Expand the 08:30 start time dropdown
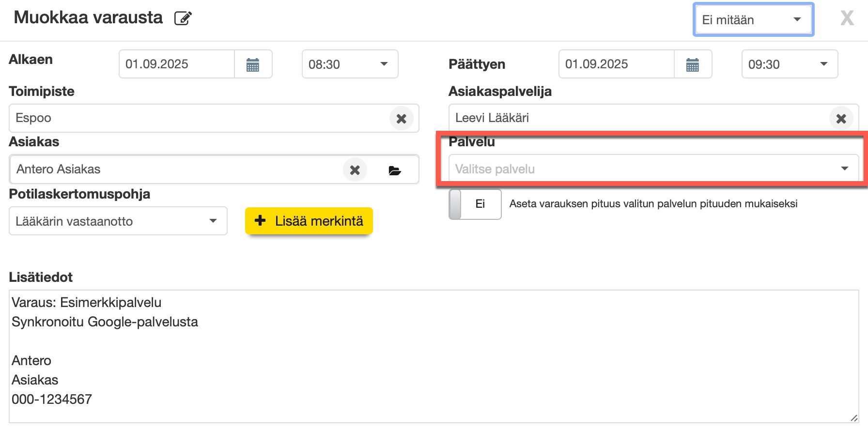The height and width of the screenshot is (430, 868). [350, 64]
